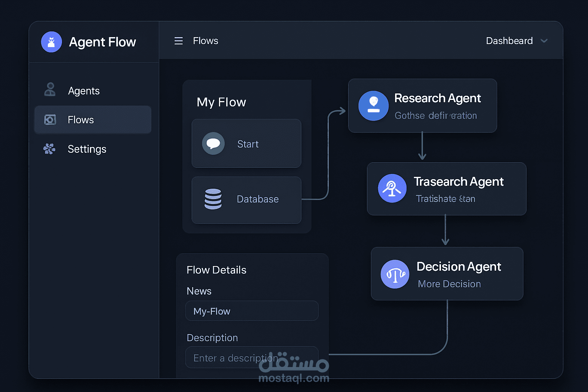Select the Database node card
The width and height of the screenshot is (588, 392).
click(x=246, y=200)
